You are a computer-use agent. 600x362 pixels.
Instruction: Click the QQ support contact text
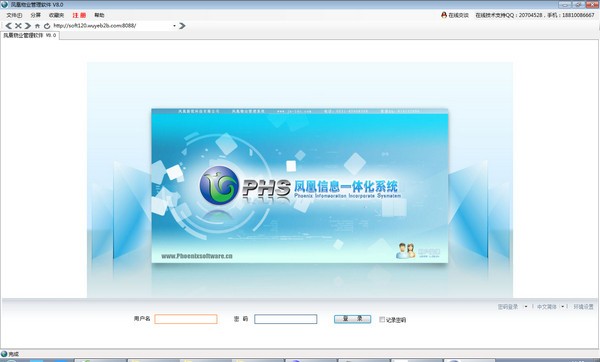click(535, 15)
